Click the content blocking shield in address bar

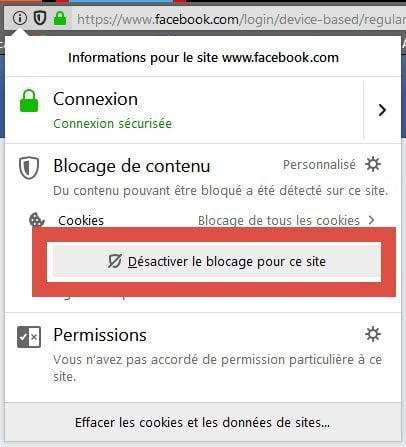click(40, 18)
